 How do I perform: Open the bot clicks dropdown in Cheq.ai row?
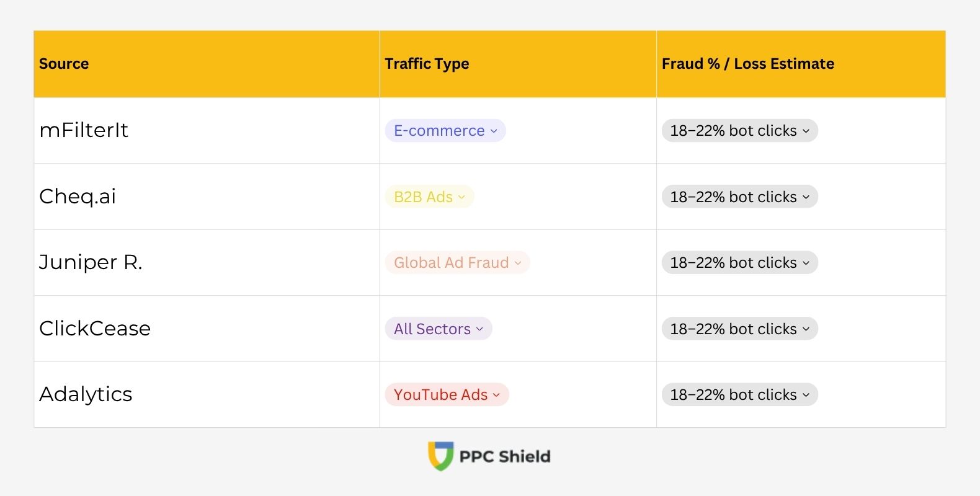pyautogui.click(x=739, y=197)
